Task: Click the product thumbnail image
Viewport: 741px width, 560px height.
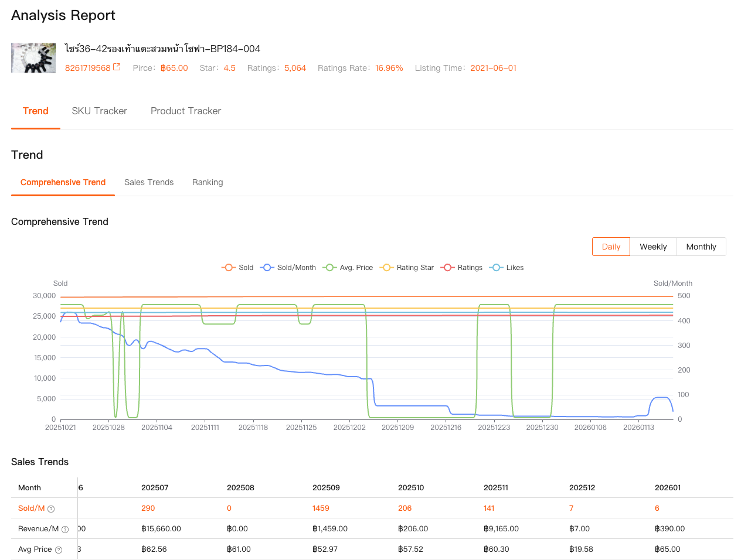Action: [33, 58]
